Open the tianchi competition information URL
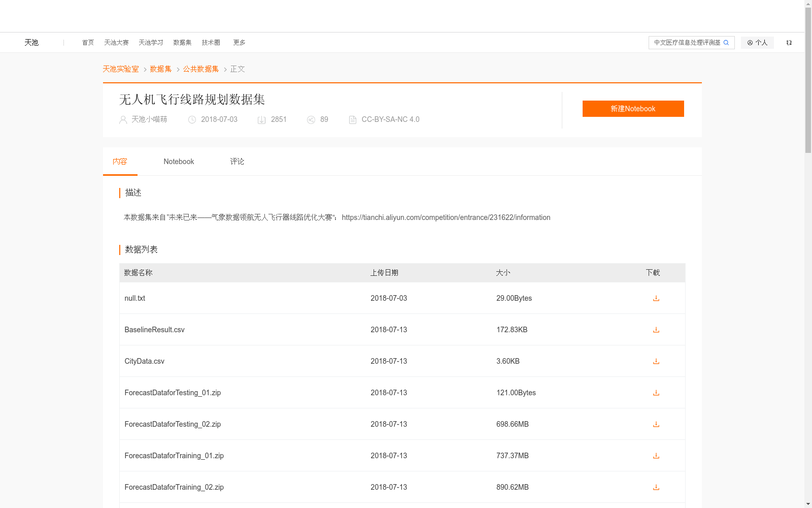The height and width of the screenshot is (508, 812). click(x=446, y=217)
